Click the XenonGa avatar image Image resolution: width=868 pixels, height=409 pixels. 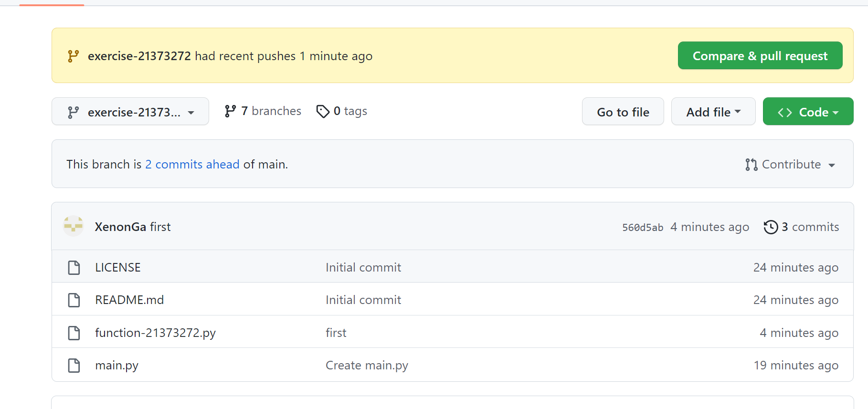click(x=74, y=226)
